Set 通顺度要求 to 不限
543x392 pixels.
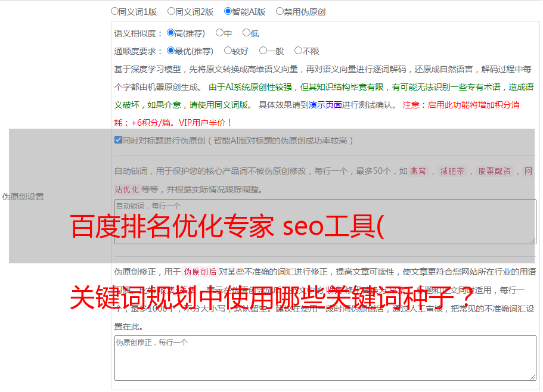click(298, 51)
